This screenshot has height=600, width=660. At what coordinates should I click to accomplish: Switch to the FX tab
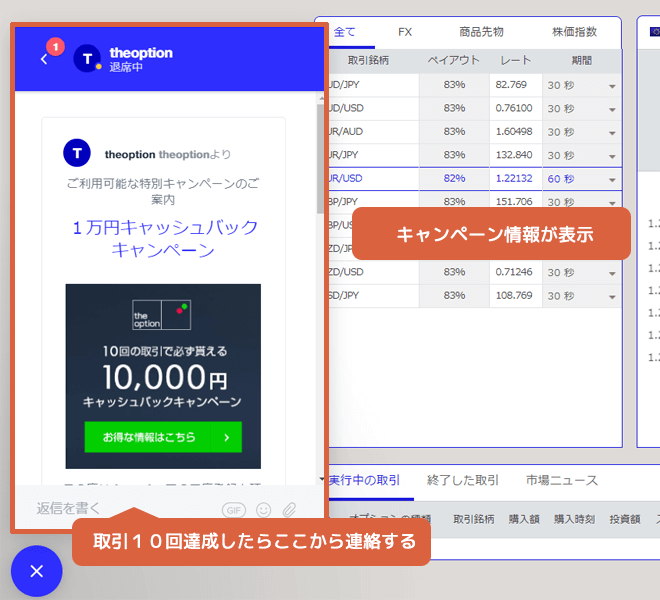pyautogui.click(x=405, y=32)
